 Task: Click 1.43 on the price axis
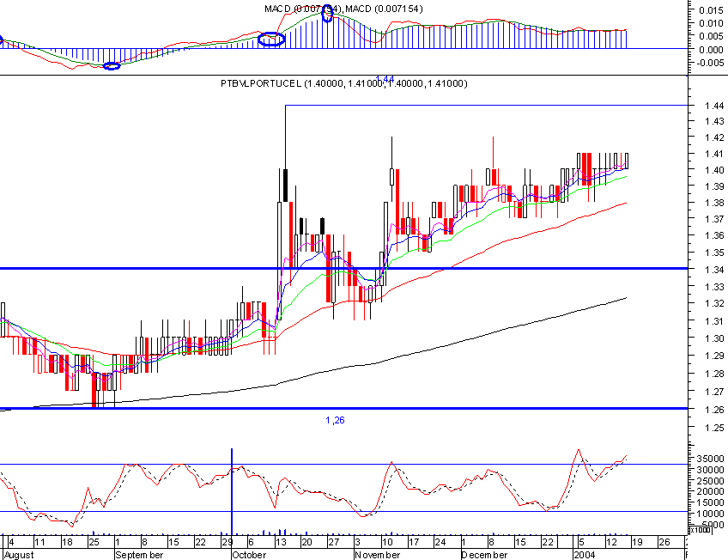[x=714, y=121]
